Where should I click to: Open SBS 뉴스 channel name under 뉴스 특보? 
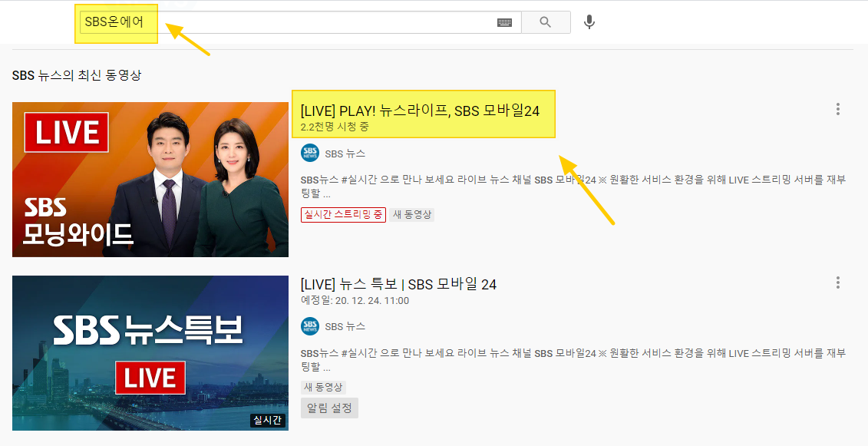pos(345,326)
